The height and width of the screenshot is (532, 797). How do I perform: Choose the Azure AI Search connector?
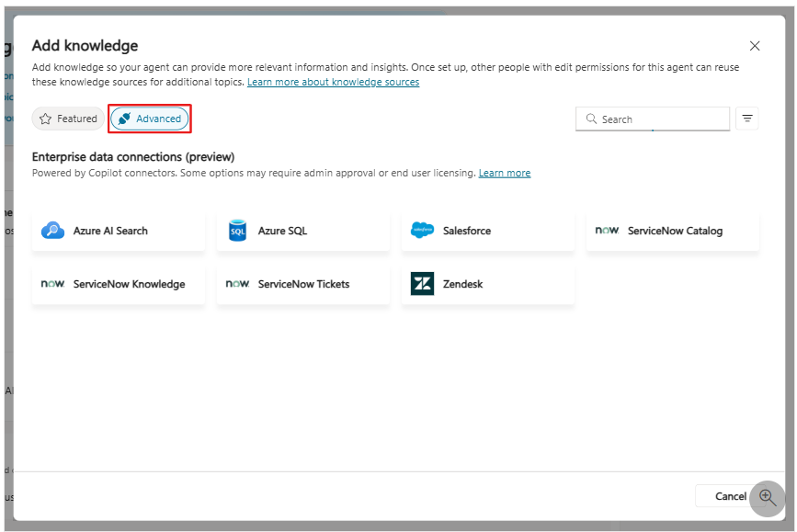tap(119, 231)
